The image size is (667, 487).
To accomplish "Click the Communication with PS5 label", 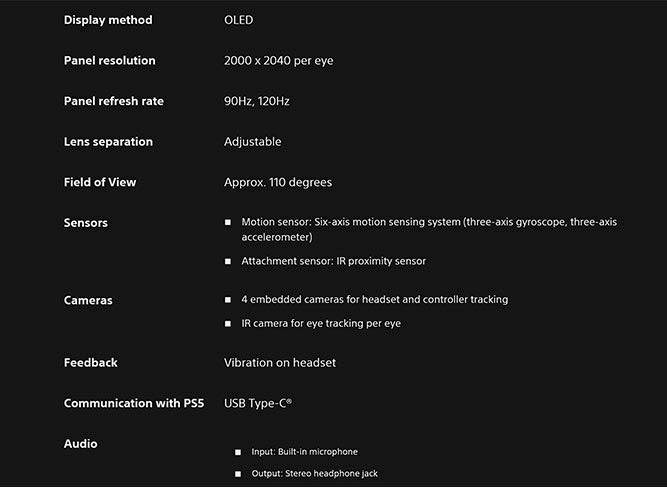I will coord(134,403).
